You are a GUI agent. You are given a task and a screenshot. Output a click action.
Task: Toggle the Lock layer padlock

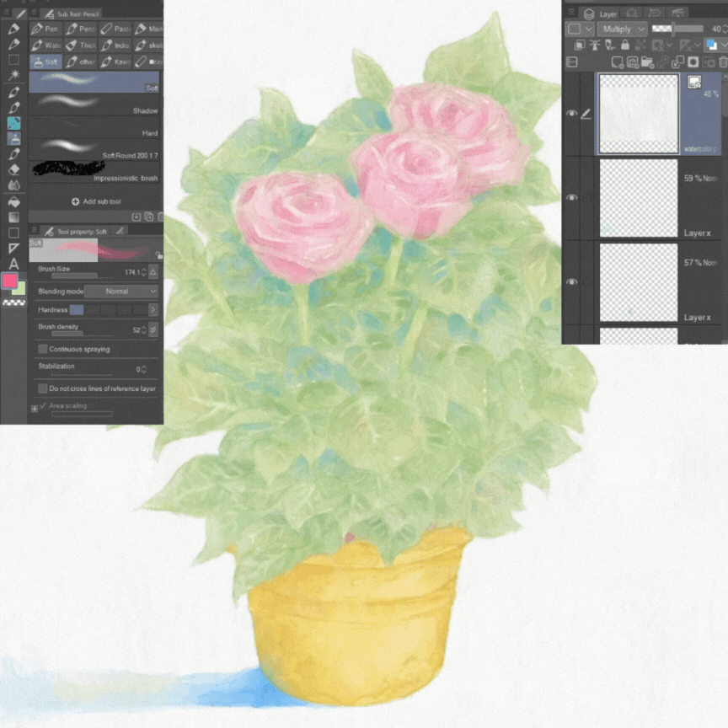click(x=625, y=45)
